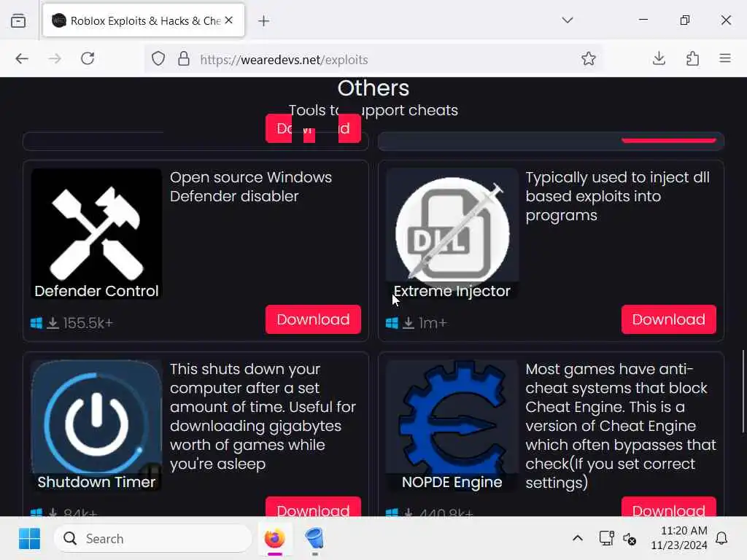Click the Shutdown Timer title text

click(x=96, y=482)
